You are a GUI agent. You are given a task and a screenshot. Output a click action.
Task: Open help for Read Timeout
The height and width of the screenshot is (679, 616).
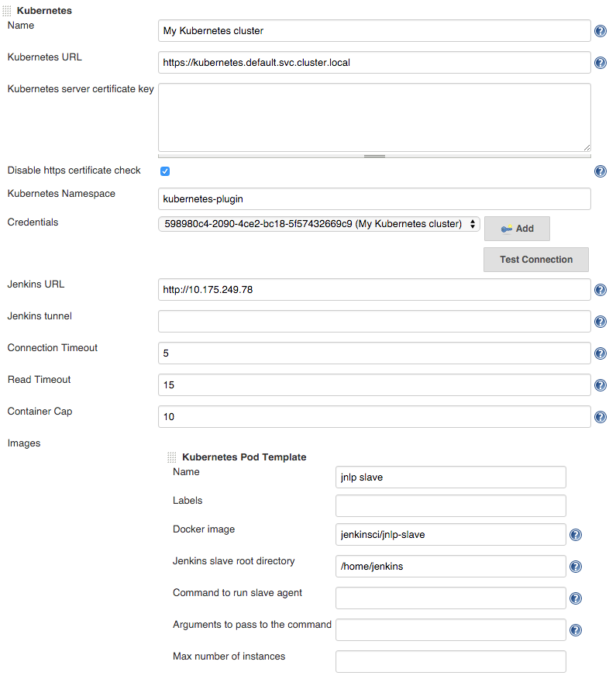pos(600,385)
